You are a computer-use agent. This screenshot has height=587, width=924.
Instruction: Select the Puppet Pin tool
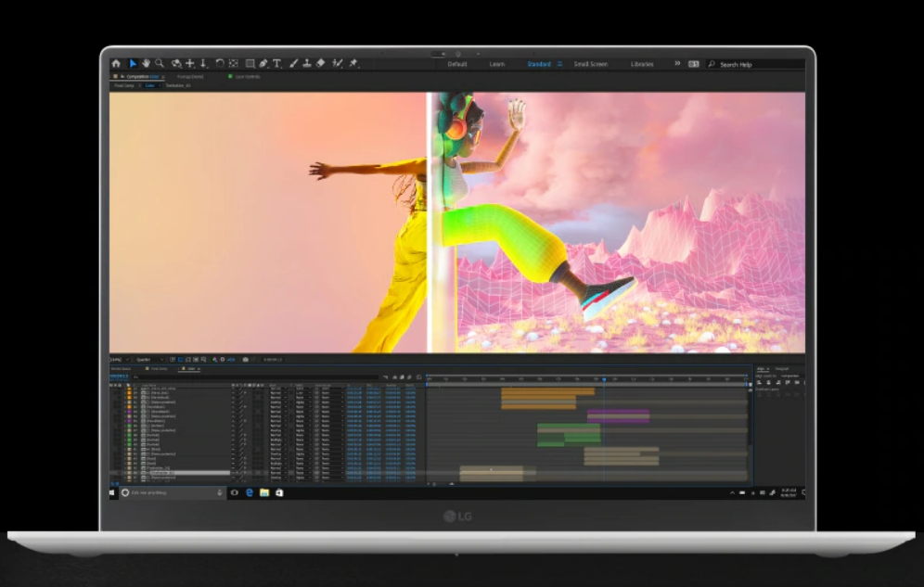coord(353,64)
